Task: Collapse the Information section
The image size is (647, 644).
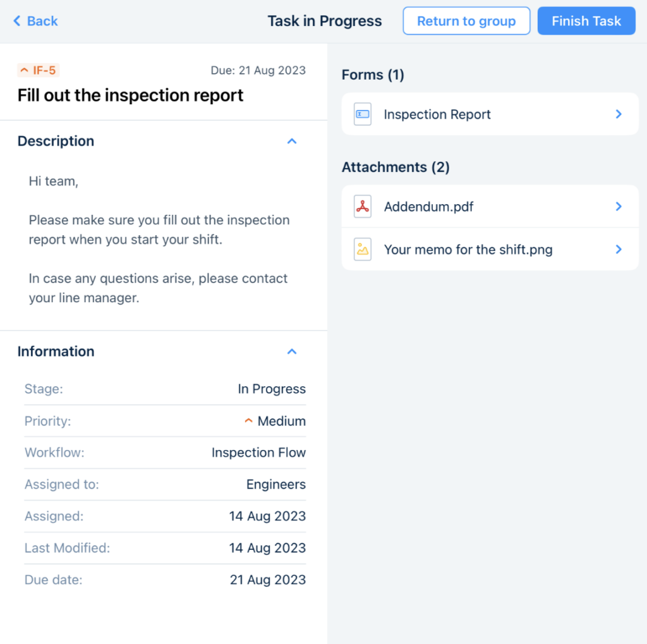Action: tap(292, 351)
